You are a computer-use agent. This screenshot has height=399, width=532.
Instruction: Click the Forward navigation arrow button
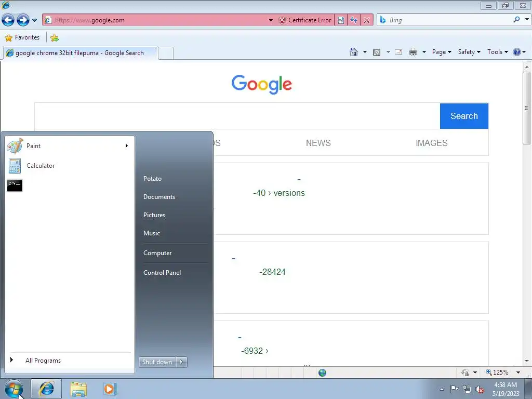23,20
